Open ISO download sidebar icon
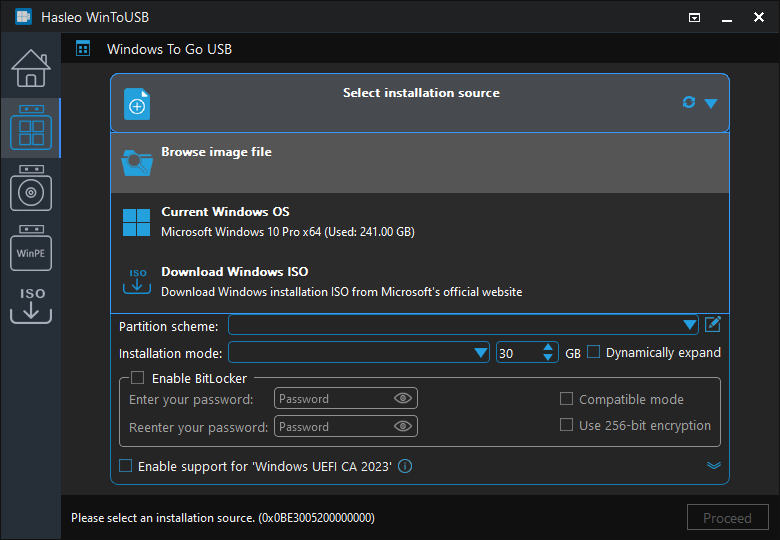Screen dimensions: 780x540 [31, 305]
